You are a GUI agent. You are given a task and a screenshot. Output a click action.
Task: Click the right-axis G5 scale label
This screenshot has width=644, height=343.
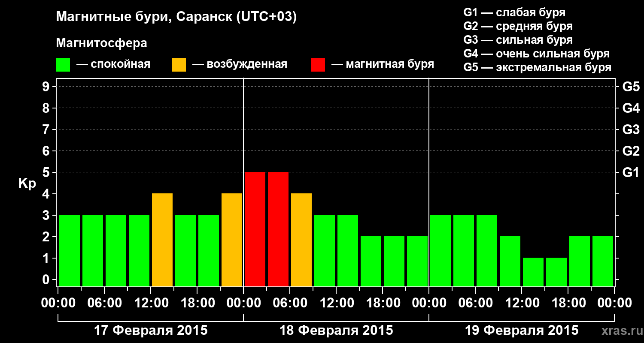point(631,87)
